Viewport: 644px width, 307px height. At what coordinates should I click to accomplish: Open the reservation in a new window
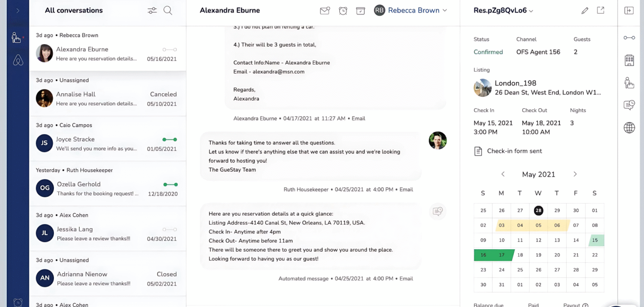click(x=600, y=10)
